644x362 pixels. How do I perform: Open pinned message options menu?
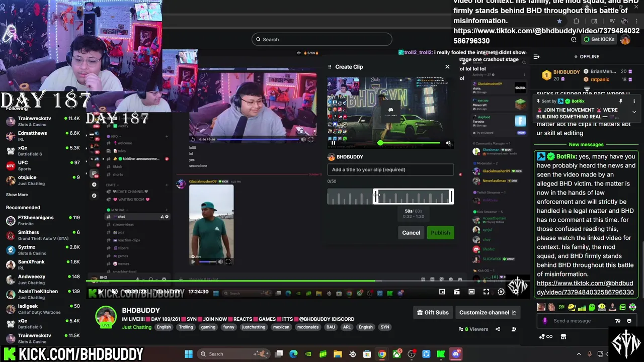(x=634, y=101)
